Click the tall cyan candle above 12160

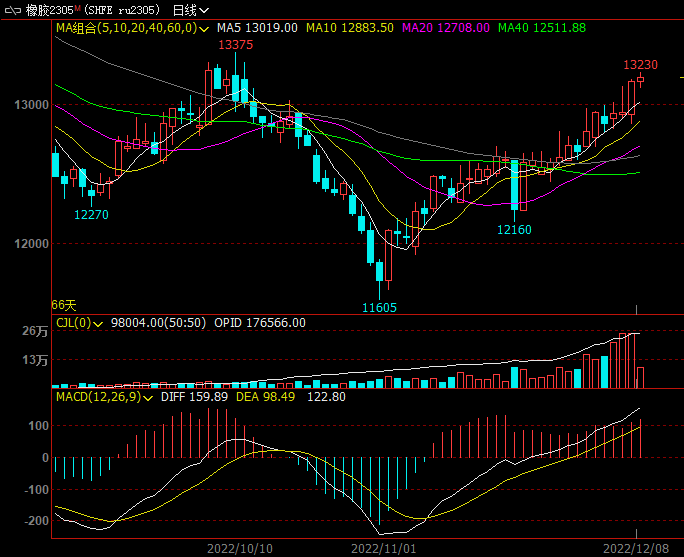[x=514, y=185]
